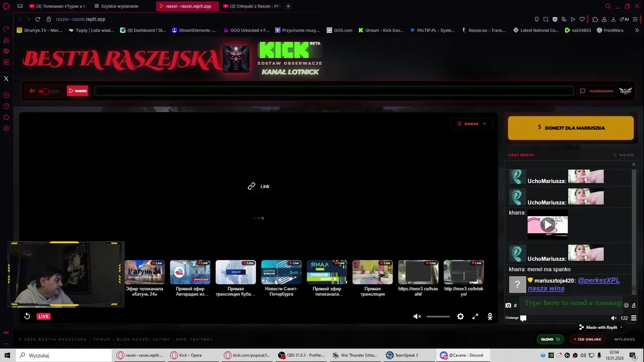The height and width of the screenshot is (362, 644).
Task: Switch to the Телеканал YouTube tab
Action: click(x=57, y=6)
